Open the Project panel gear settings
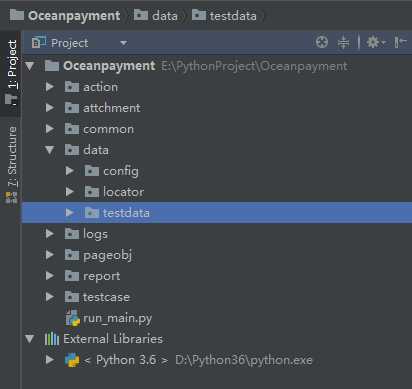The width and height of the screenshot is (412, 389). coord(375,42)
